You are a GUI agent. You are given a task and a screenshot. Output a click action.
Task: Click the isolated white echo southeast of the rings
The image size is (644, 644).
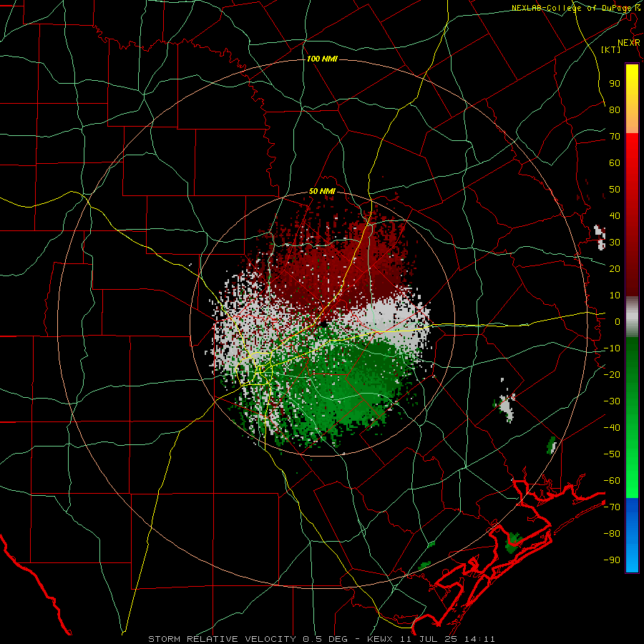[x=507, y=406]
